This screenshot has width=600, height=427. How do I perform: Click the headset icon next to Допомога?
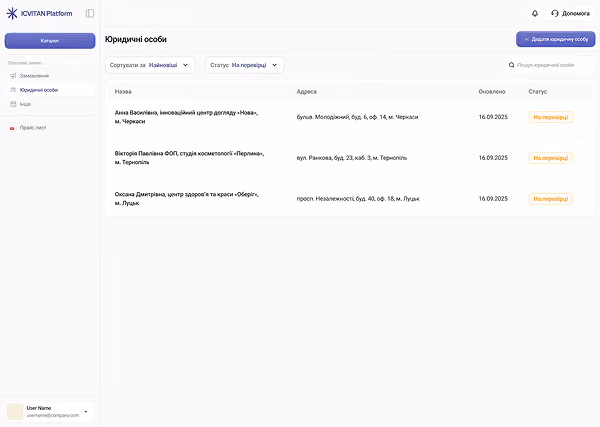(x=555, y=13)
